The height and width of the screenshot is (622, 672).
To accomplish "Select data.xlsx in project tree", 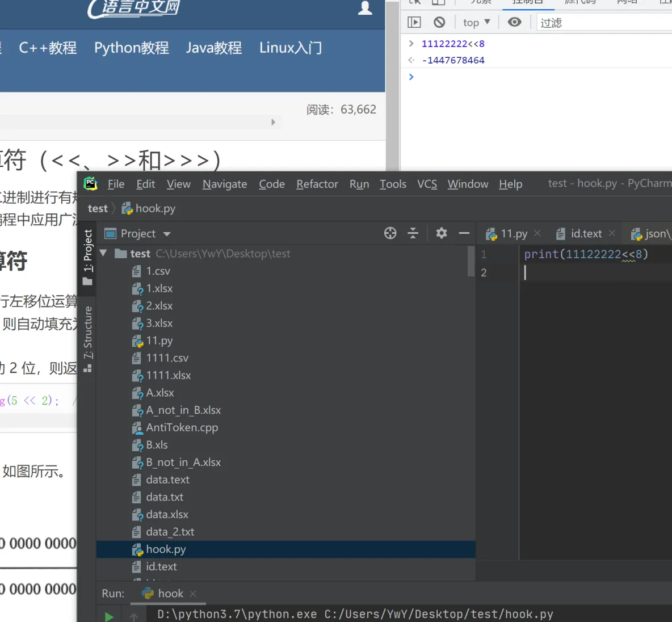I will click(286, 514).
